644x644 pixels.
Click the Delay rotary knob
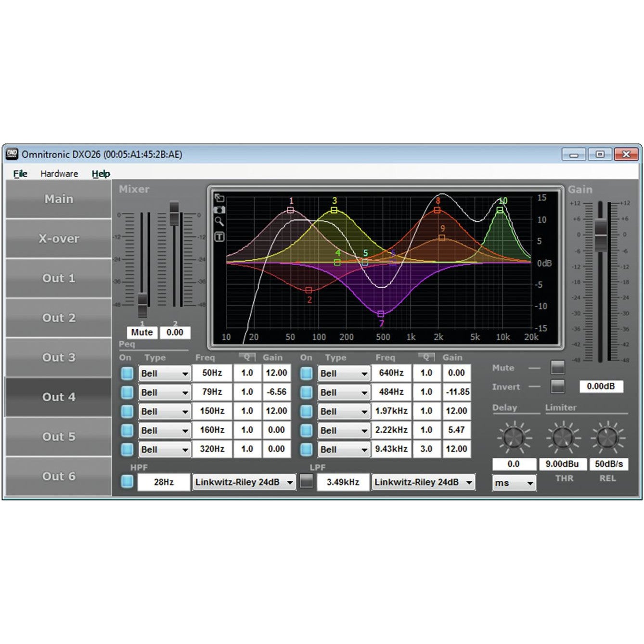(x=514, y=438)
